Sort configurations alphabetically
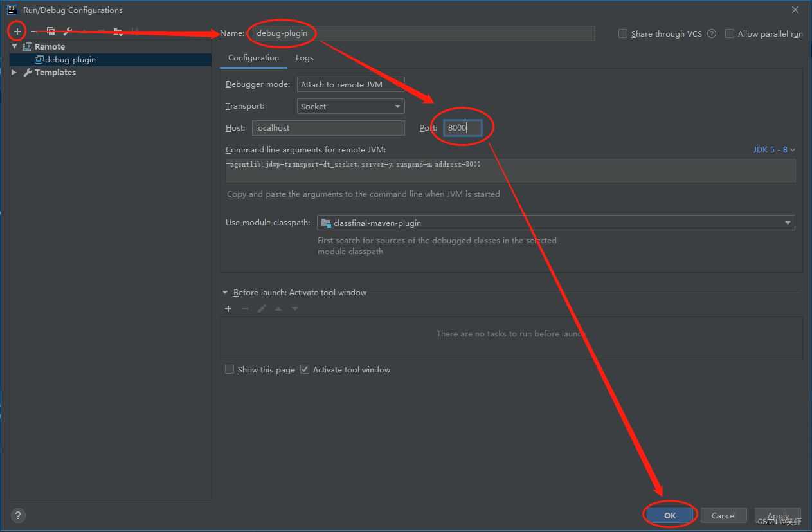Viewport: 812px width, 532px height. click(134, 31)
